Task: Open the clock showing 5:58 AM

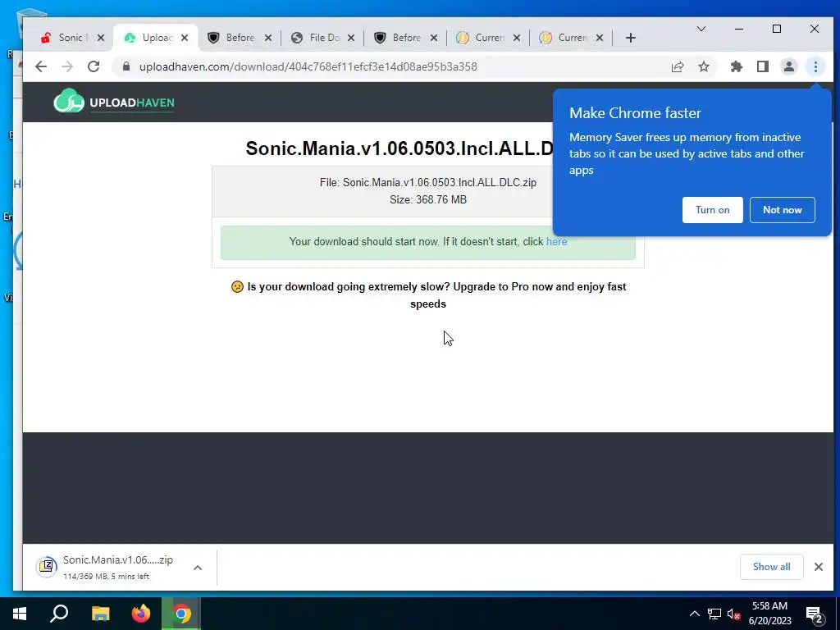Action: pos(769,614)
